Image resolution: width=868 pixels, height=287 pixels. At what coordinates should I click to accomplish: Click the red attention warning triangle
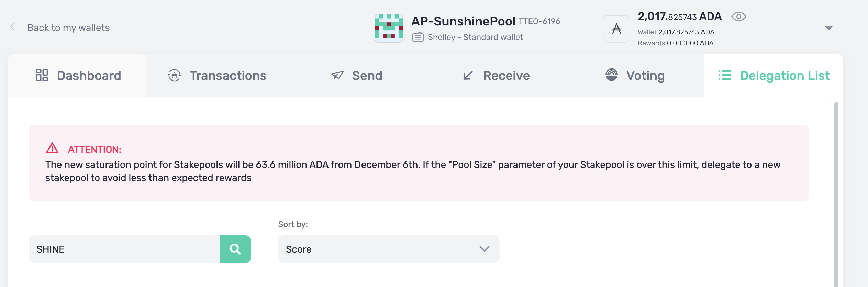point(52,148)
